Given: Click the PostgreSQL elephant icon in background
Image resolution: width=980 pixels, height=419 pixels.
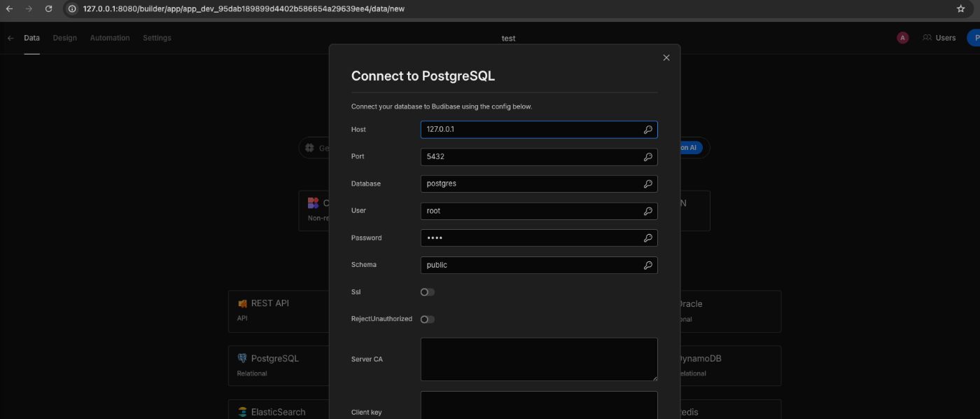Looking at the screenshot, I should point(242,358).
